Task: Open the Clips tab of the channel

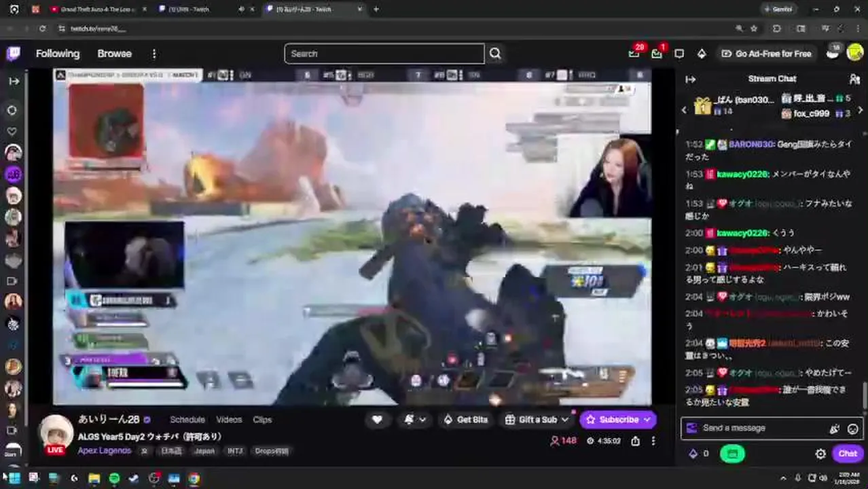Action: [262, 420]
